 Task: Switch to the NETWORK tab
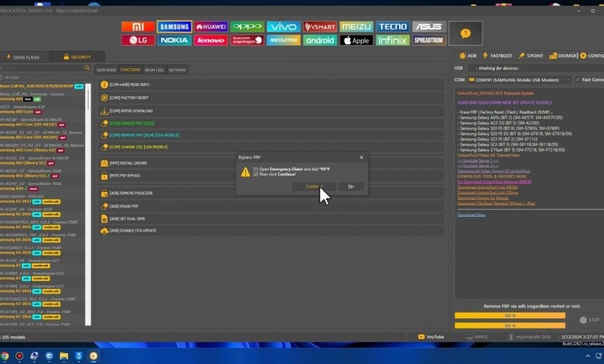point(177,70)
